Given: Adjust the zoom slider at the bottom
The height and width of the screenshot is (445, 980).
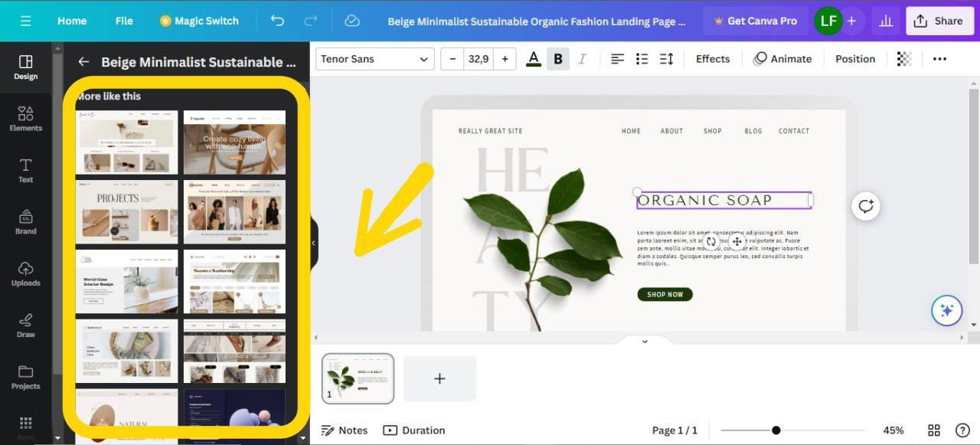Looking at the screenshot, I should [777, 430].
